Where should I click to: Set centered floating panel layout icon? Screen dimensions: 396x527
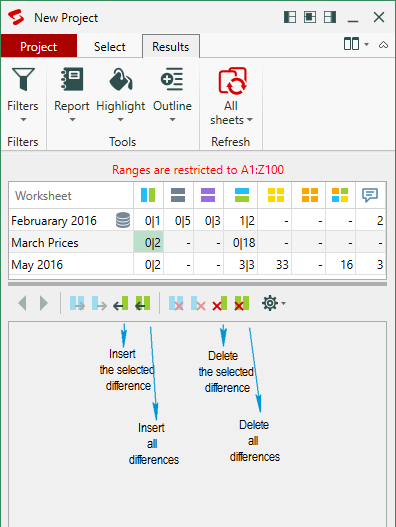click(310, 17)
